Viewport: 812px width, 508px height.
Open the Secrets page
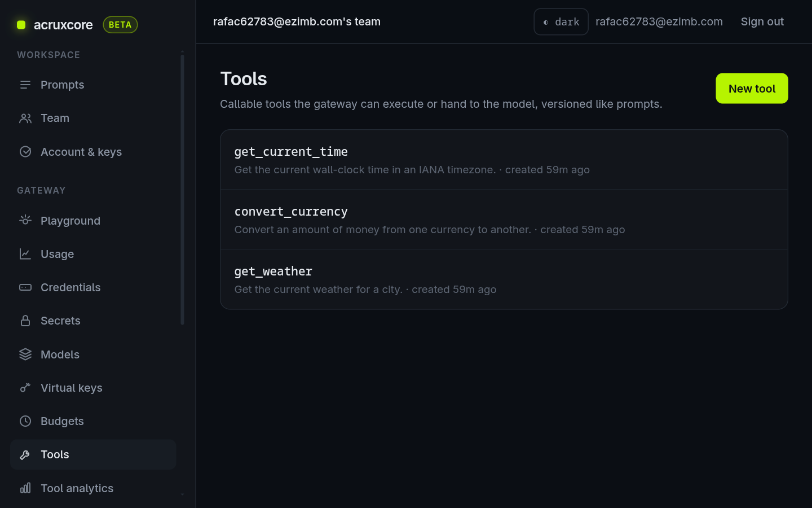(93, 321)
